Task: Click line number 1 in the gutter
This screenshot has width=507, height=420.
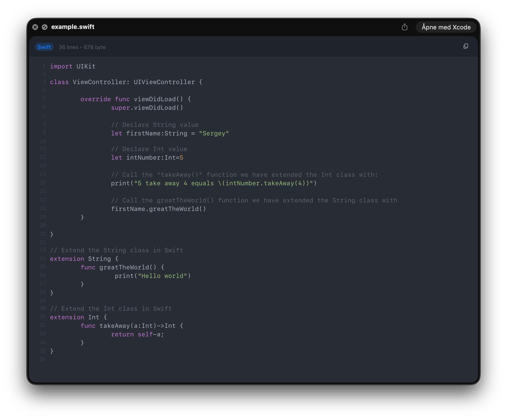Action: pyautogui.click(x=44, y=66)
